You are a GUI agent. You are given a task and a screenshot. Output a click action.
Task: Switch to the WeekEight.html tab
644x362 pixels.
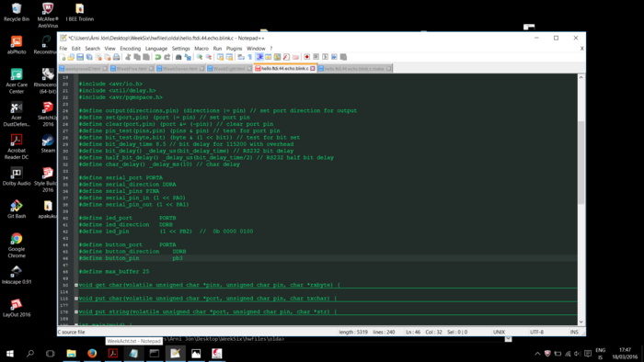(x=229, y=69)
